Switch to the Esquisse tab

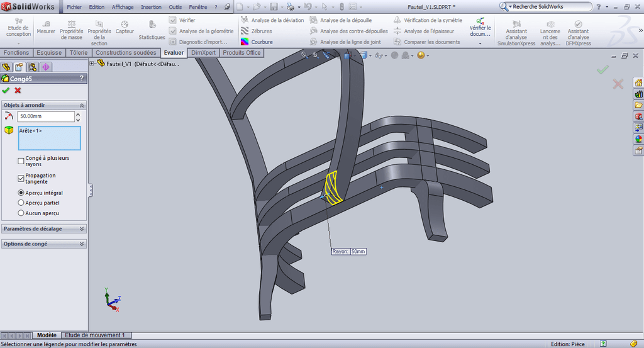coord(49,53)
